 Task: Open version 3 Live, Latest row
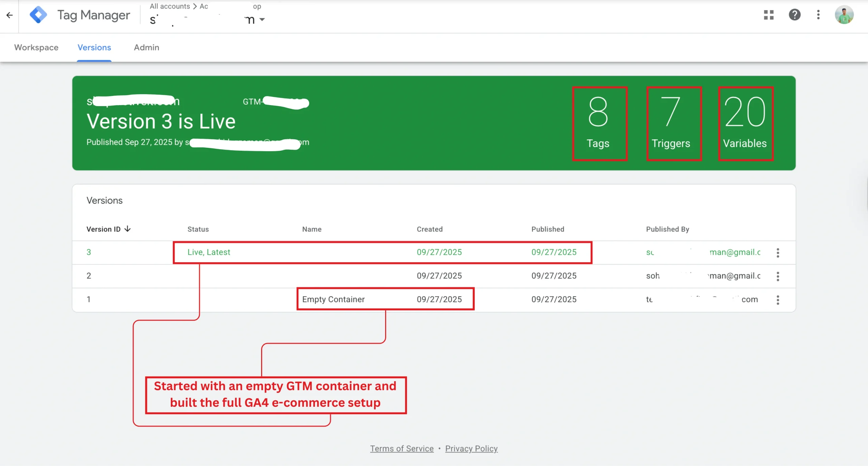pyautogui.click(x=209, y=252)
